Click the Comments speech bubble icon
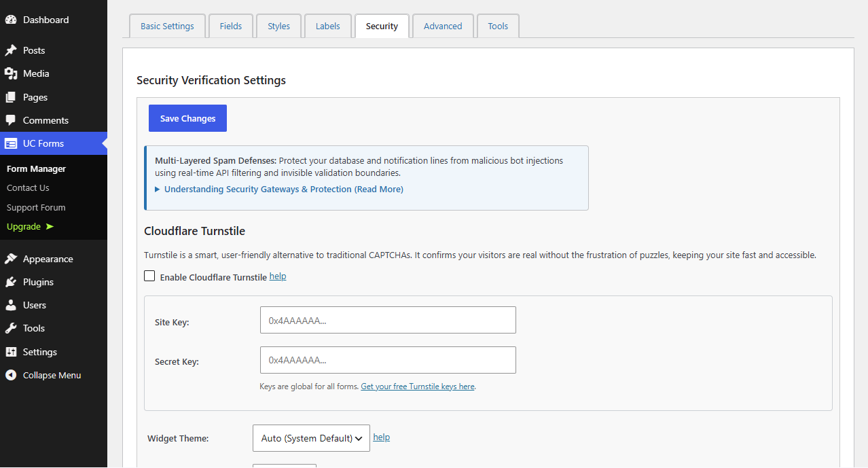This screenshot has height=468, width=868. pyautogui.click(x=11, y=120)
